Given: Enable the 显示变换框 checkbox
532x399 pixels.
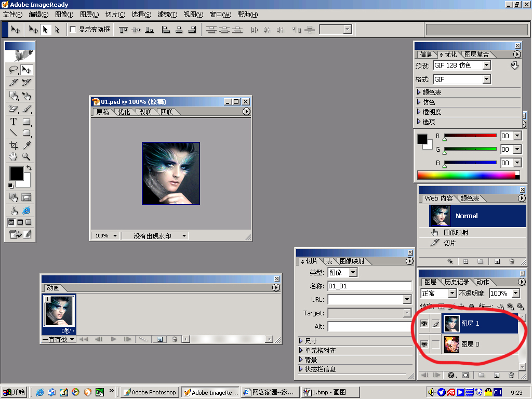Looking at the screenshot, I should [x=73, y=30].
